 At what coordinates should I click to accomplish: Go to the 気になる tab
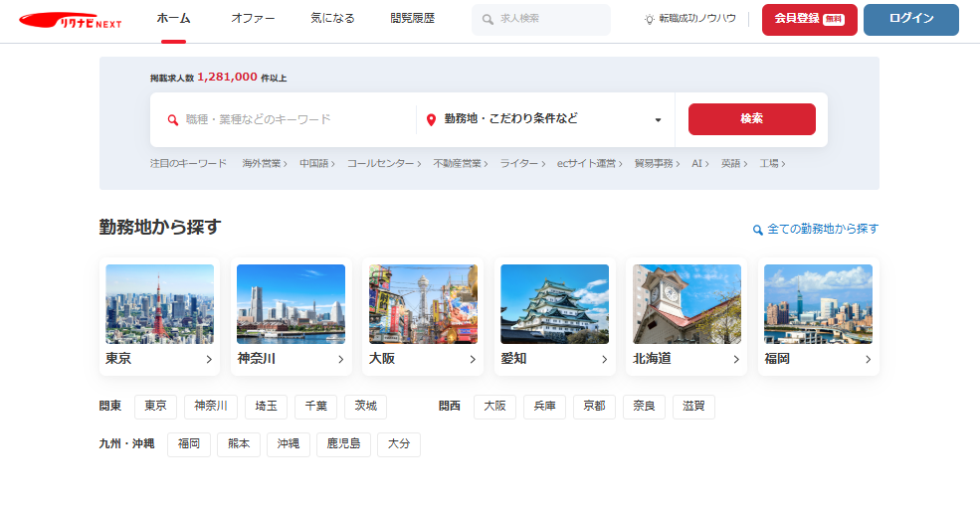coord(332,19)
